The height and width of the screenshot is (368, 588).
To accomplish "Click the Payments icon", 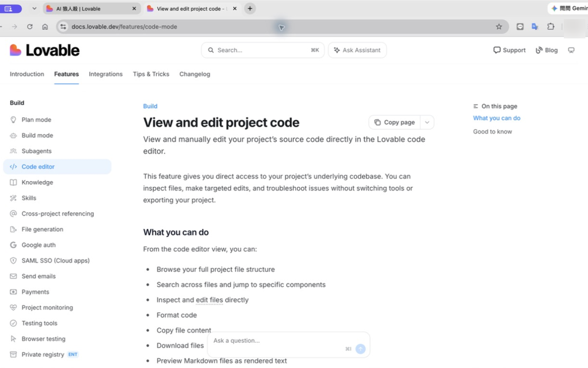I will click(13, 292).
